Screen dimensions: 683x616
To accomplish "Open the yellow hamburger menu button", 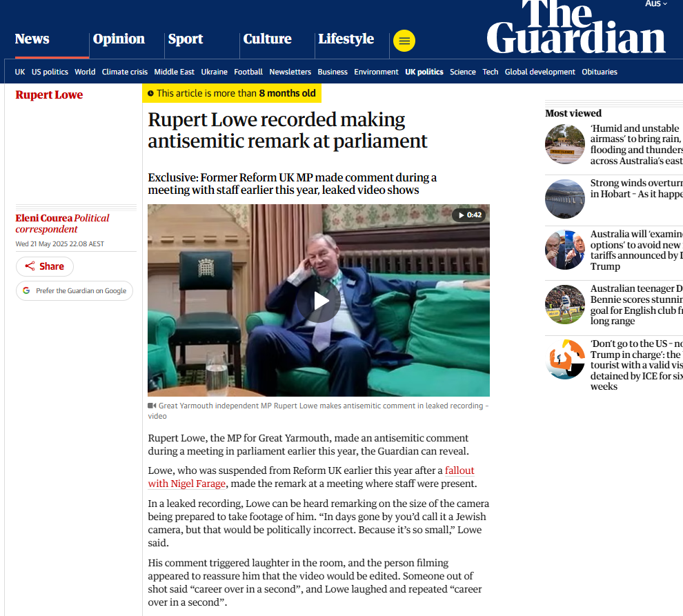I will click(x=404, y=41).
